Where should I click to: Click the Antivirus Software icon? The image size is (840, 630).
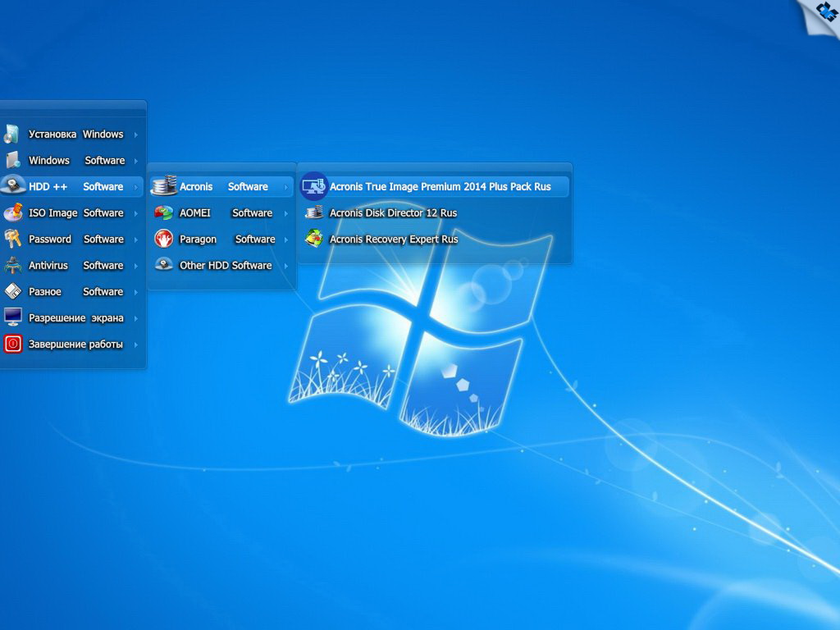pos(13,265)
